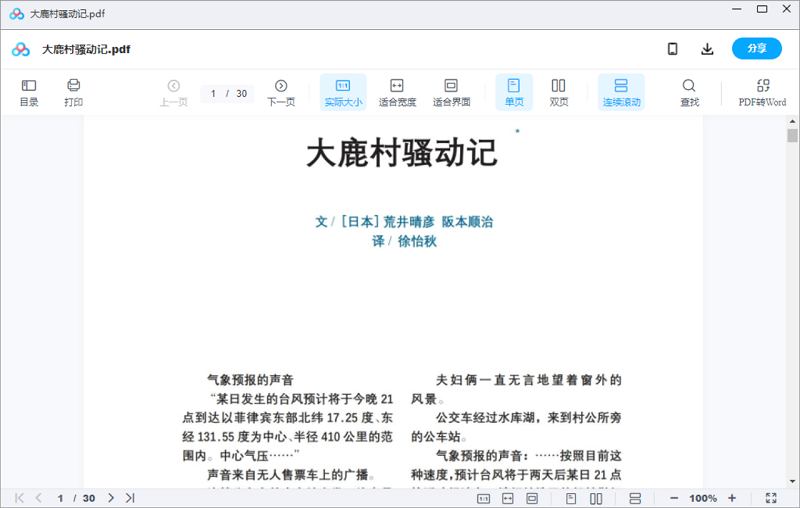Viewport: 800px width, 508px height.
Task: Click the mobile phone icon in header
Action: click(673, 49)
